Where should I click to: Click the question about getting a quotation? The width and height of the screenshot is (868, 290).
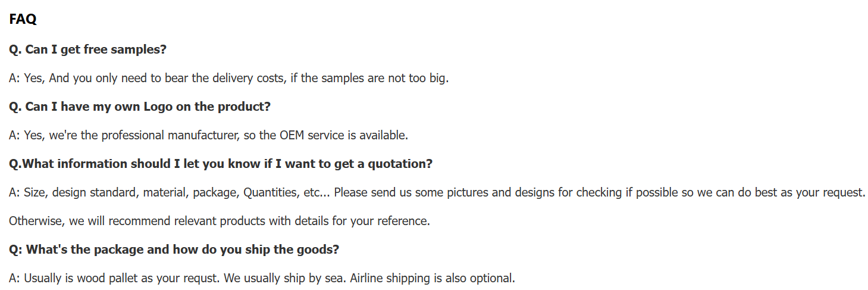tap(221, 164)
